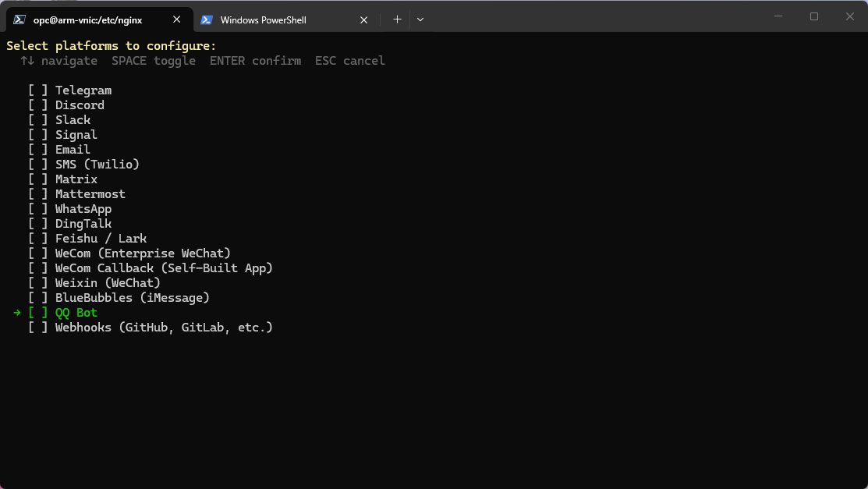Toggle the Telegram checkbox
The width and height of the screenshot is (868, 489).
[x=38, y=90]
